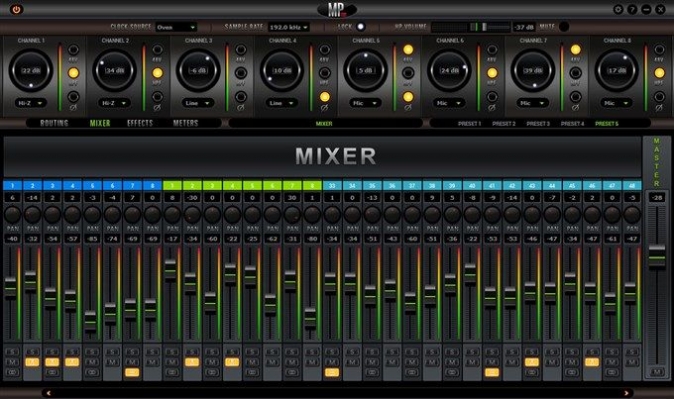Switch to the Effects tab
Viewport: 674px width, 399px height.
click(x=140, y=123)
